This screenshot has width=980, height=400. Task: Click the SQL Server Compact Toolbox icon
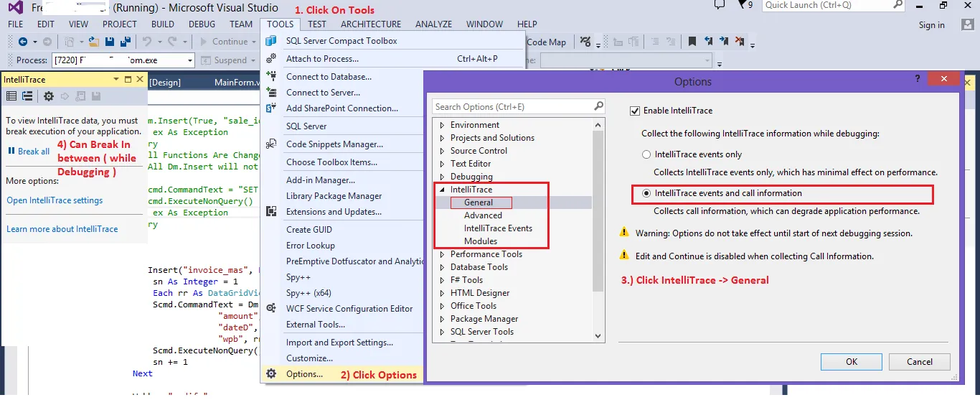click(271, 41)
